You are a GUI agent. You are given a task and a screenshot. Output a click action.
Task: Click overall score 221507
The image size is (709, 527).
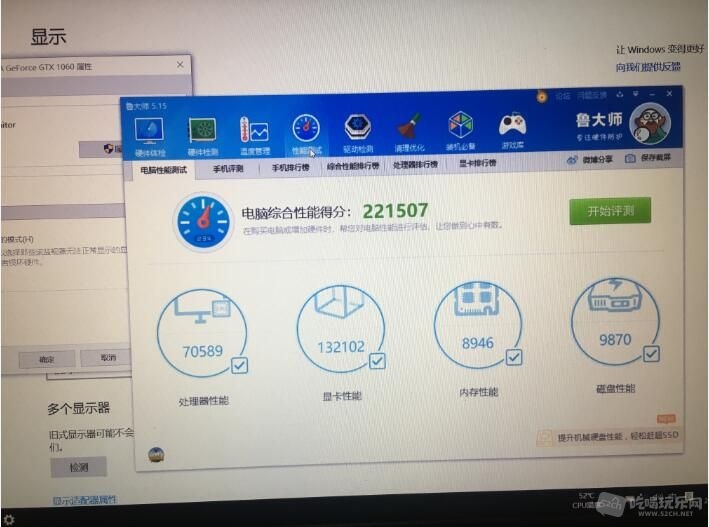coord(395,211)
